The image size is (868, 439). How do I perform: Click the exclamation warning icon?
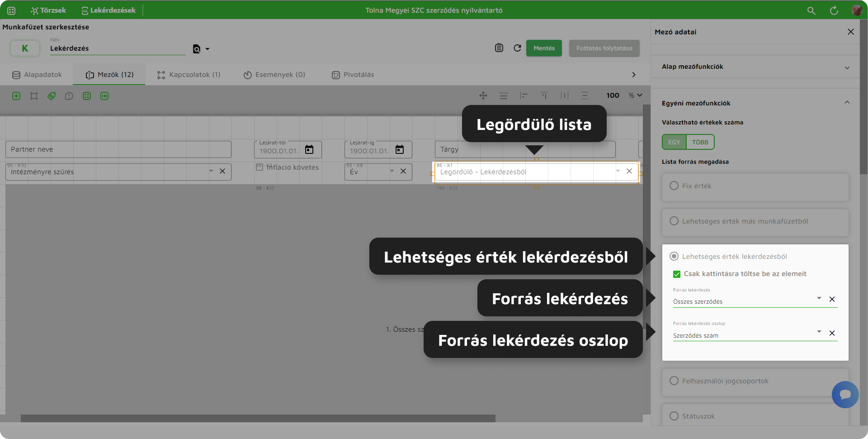tap(69, 96)
